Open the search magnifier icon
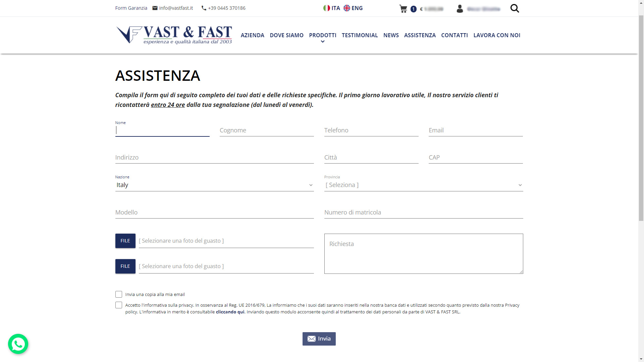The width and height of the screenshot is (644, 362). [515, 8]
